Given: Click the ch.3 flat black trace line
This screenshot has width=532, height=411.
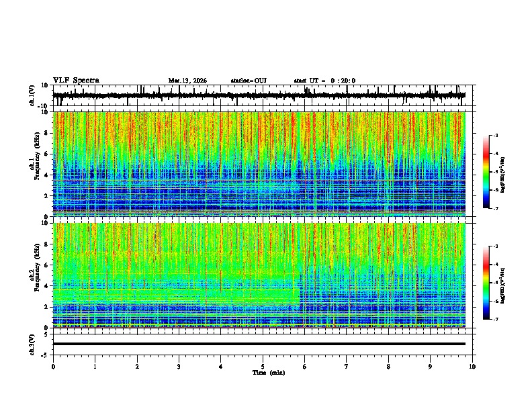Looking at the screenshot, I should (x=259, y=344).
